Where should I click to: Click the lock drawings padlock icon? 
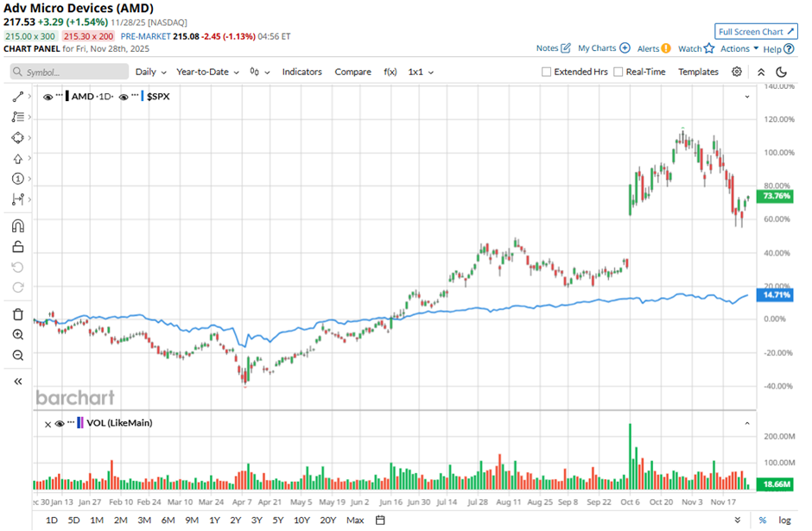(x=17, y=247)
